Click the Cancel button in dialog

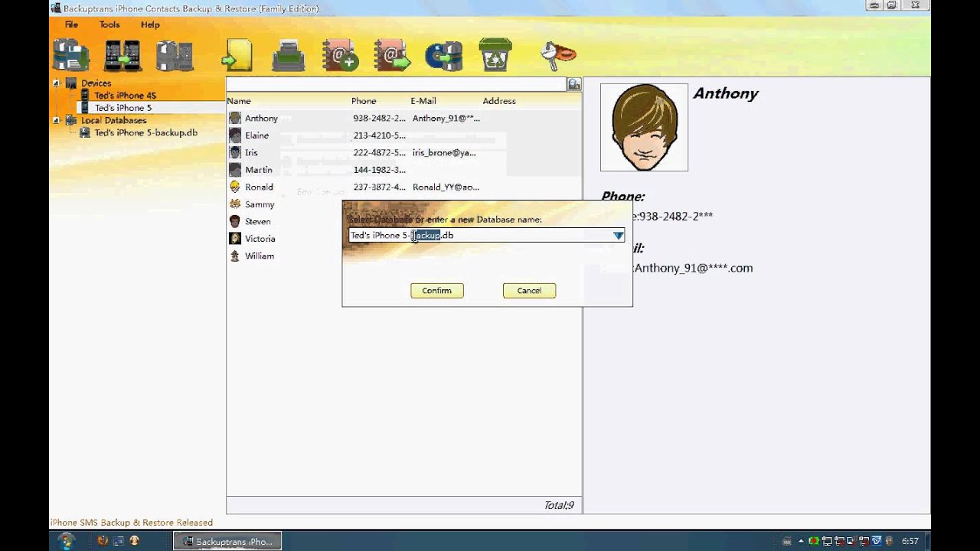tap(529, 291)
